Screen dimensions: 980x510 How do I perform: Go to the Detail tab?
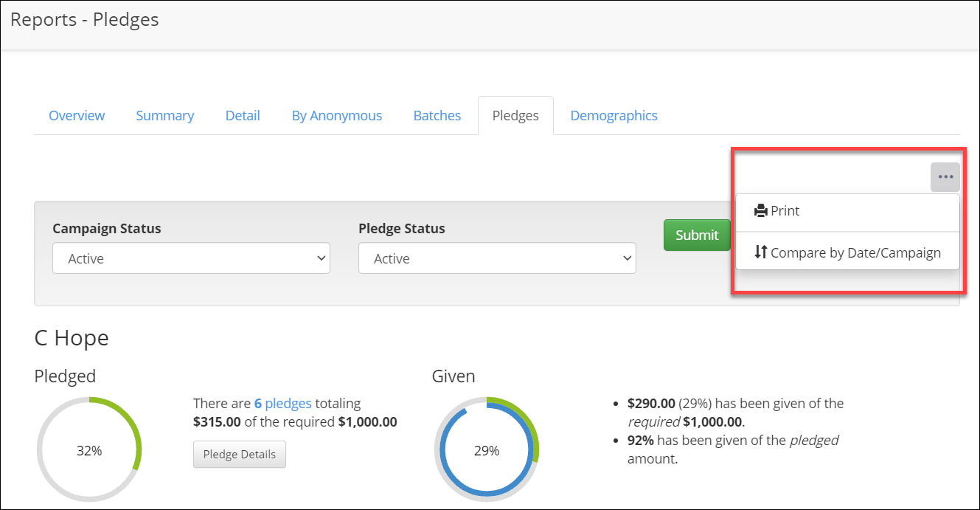pos(243,116)
